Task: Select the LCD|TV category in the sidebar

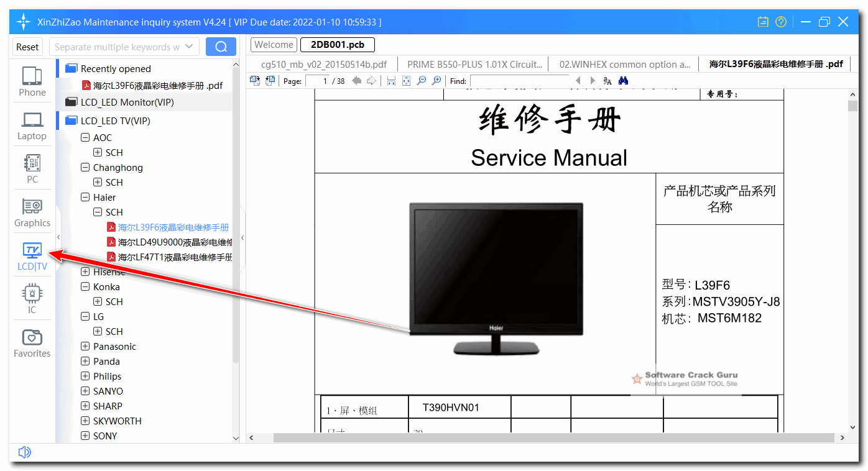Action: [x=32, y=257]
